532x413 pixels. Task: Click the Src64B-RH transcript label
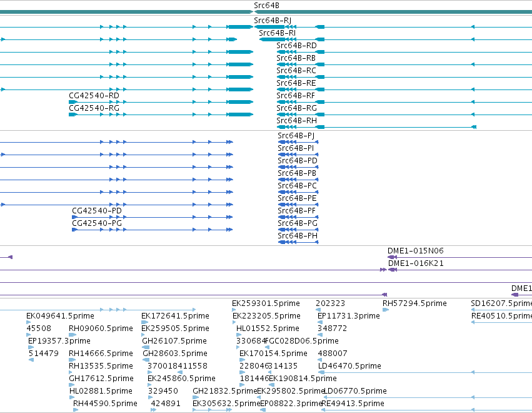coord(296,121)
